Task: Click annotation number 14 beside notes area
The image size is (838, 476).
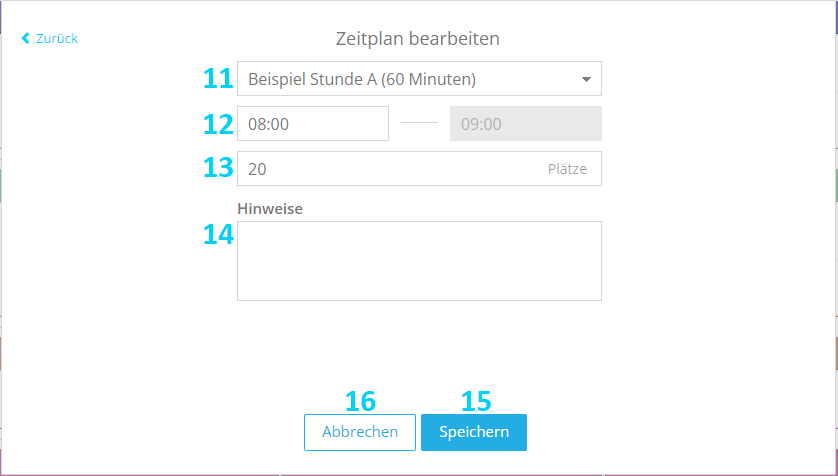Action: coord(218,235)
